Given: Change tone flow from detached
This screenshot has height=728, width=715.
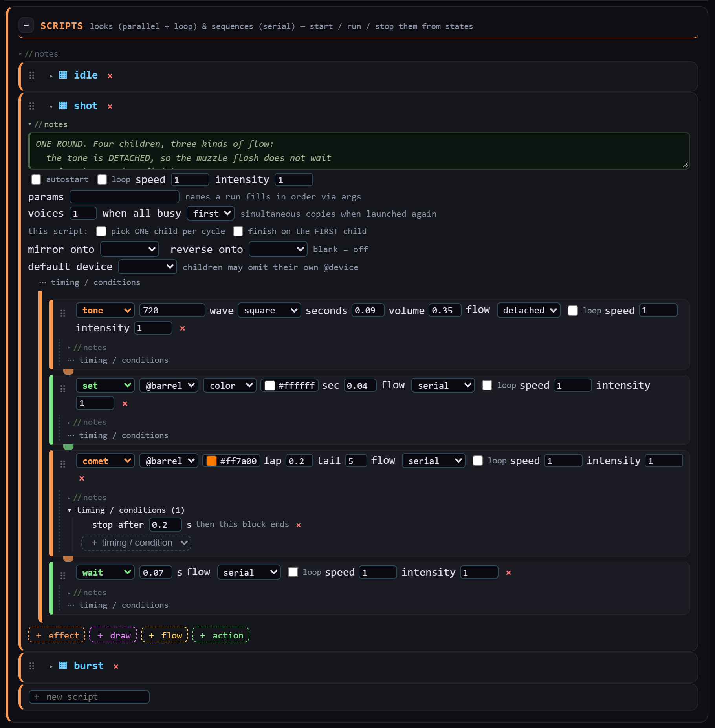Looking at the screenshot, I should pyautogui.click(x=529, y=310).
